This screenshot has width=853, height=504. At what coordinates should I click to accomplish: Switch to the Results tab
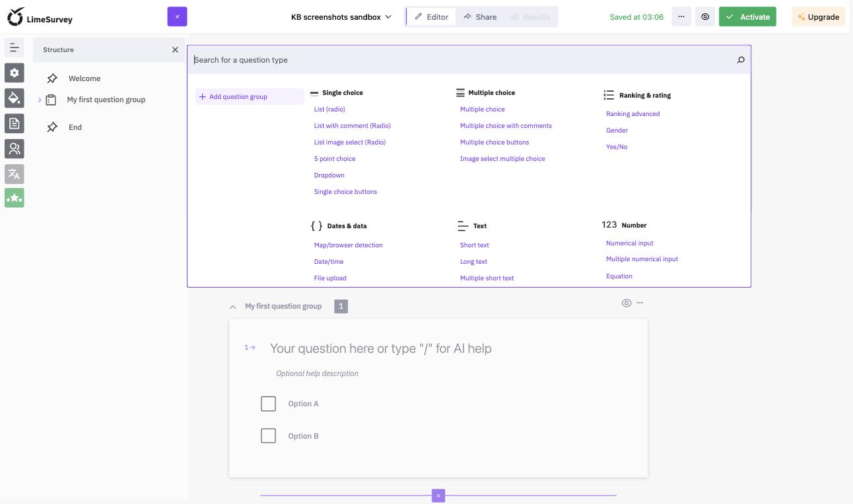531,16
